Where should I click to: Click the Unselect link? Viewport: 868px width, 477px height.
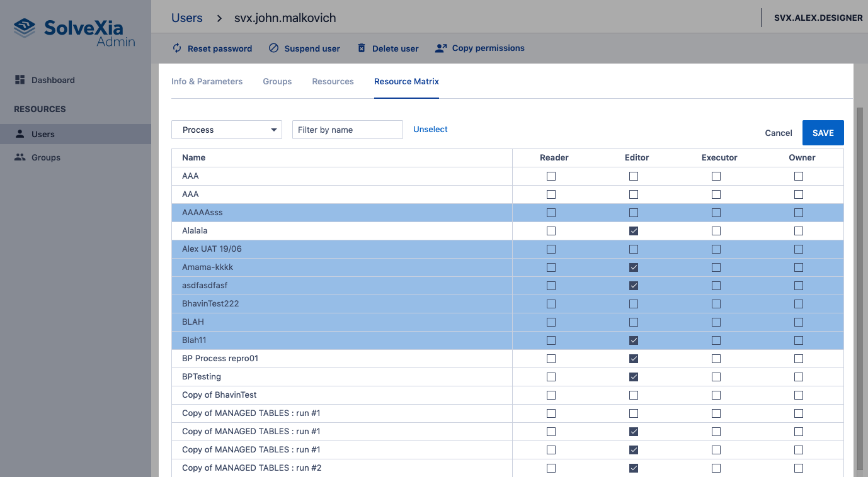click(x=430, y=129)
